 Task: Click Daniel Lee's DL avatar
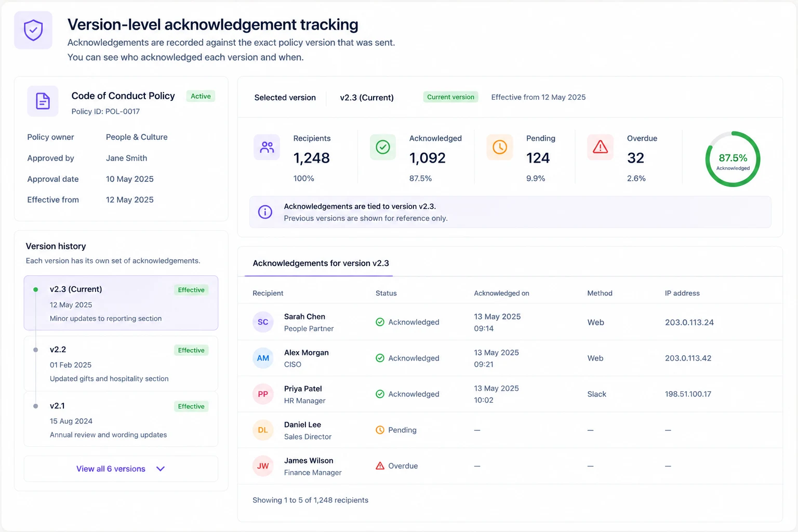(263, 430)
